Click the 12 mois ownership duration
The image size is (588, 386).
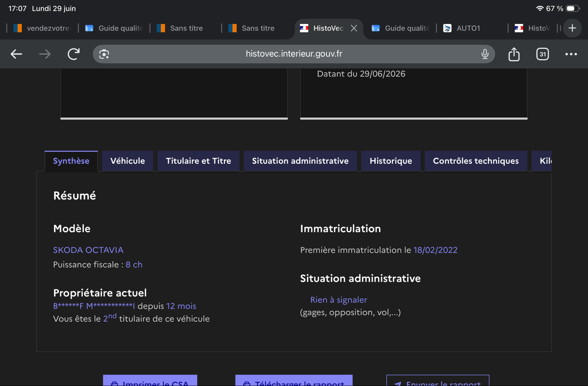point(181,306)
